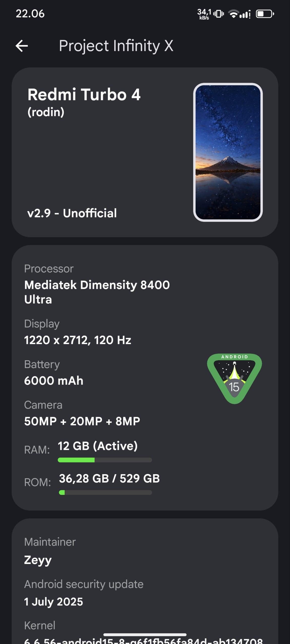Tap the Wi-Fi status icon
The width and height of the screenshot is (290, 644).
click(x=233, y=14)
